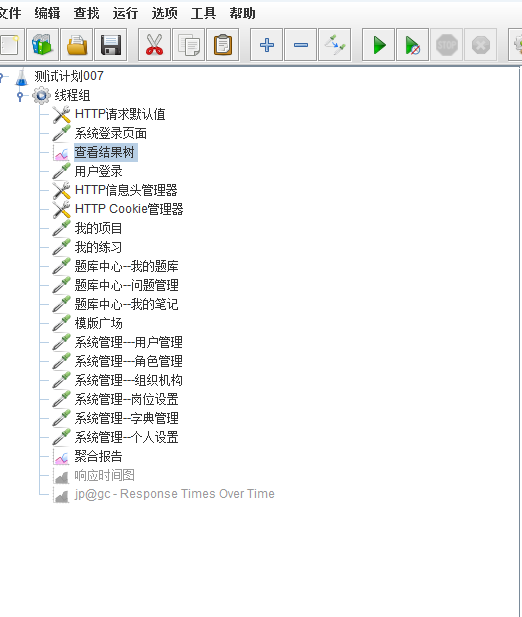Open the 帮助 menu

coord(242,13)
